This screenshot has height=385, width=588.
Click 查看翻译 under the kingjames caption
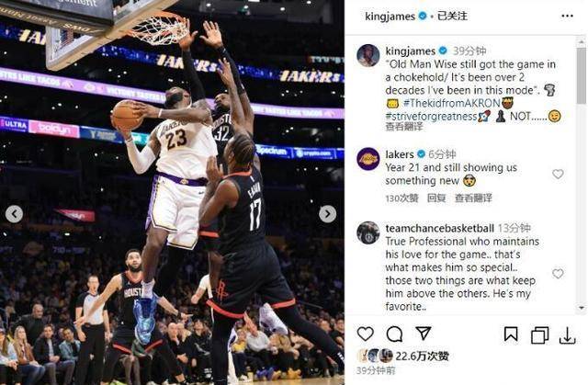[404, 127]
